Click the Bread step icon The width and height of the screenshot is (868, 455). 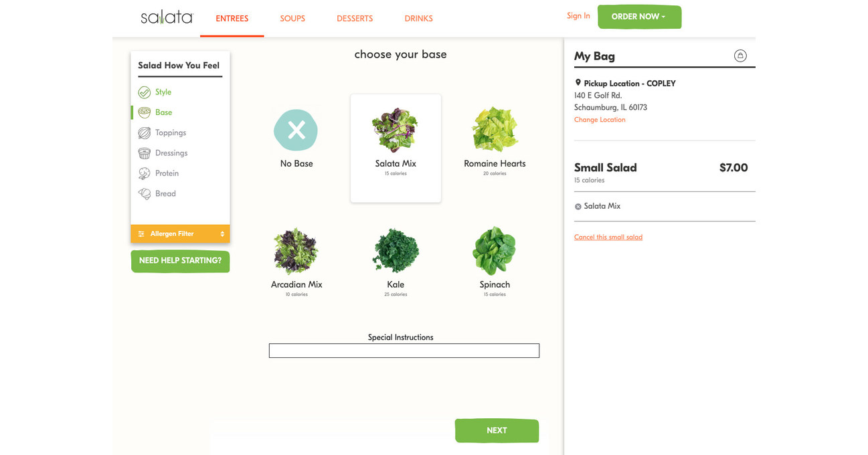coord(144,193)
